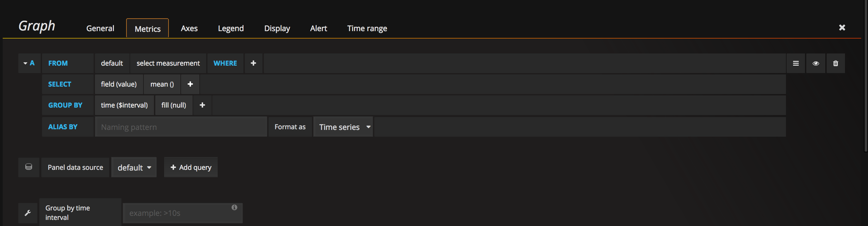The image size is (868, 226).
Task: Click select measurement in FROM row
Action: 168,63
